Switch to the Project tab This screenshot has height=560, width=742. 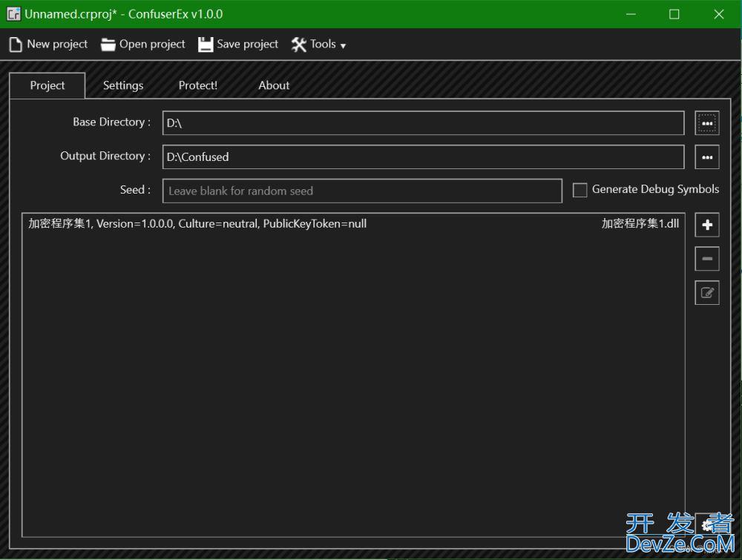[x=47, y=85]
